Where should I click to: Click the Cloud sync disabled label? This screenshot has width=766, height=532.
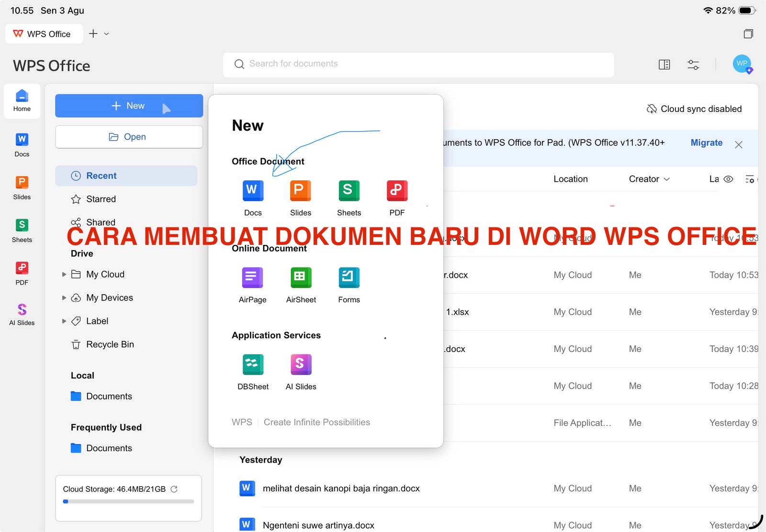701,109
